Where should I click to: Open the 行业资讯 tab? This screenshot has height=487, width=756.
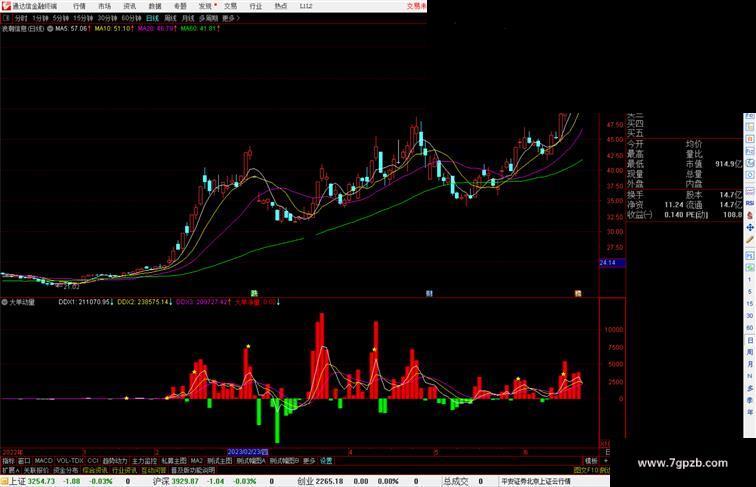[124, 470]
